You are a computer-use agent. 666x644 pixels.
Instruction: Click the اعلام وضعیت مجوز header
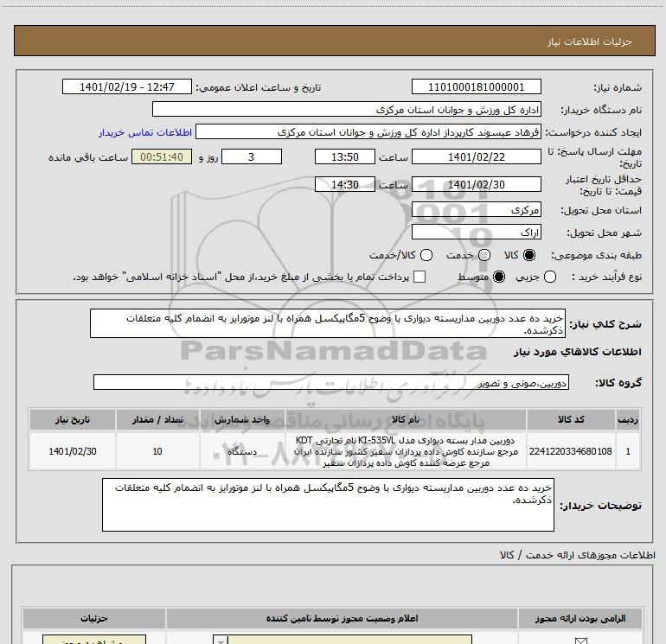[x=342, y=618]
